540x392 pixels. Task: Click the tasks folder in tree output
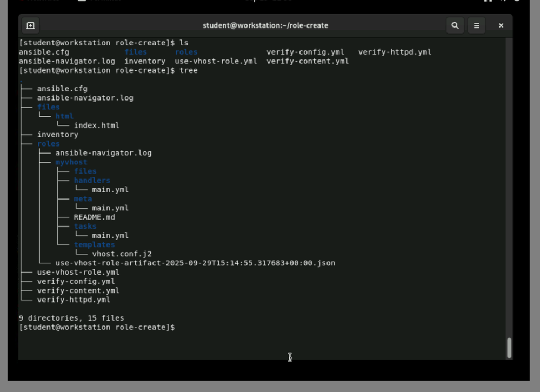click(85, 227)
